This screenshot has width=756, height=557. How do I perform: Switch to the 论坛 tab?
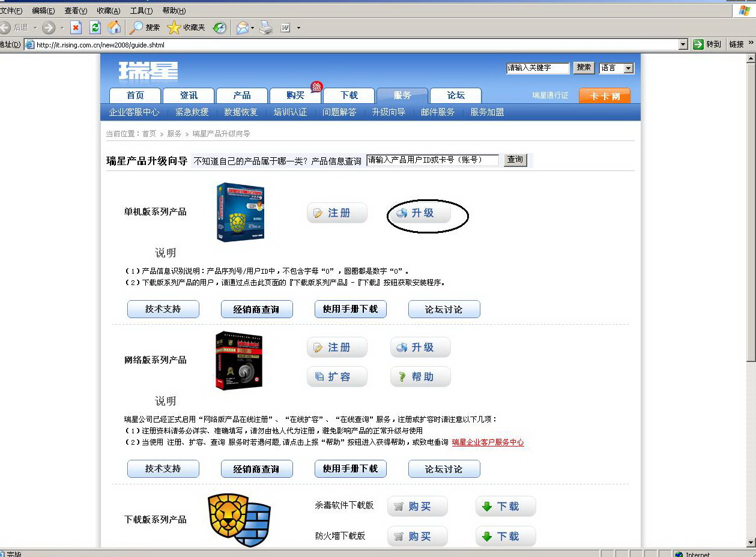coord(456,95)
